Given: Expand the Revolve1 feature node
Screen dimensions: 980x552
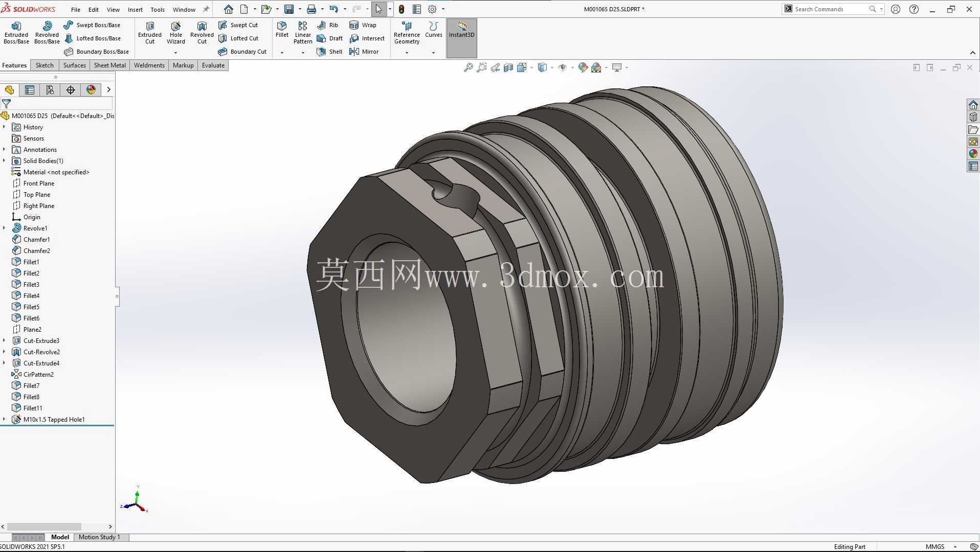Looking at the screenshot, I should [4, 228].
